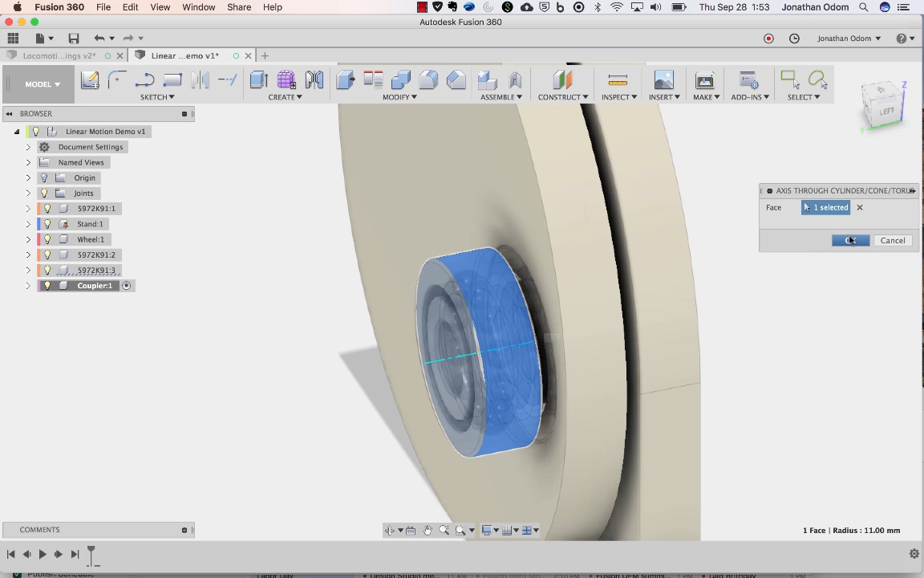This screenshot has height=578, width=924.
Task: Toggle visibility bulb for Wheel:1
Action: (x=47, y=239)
